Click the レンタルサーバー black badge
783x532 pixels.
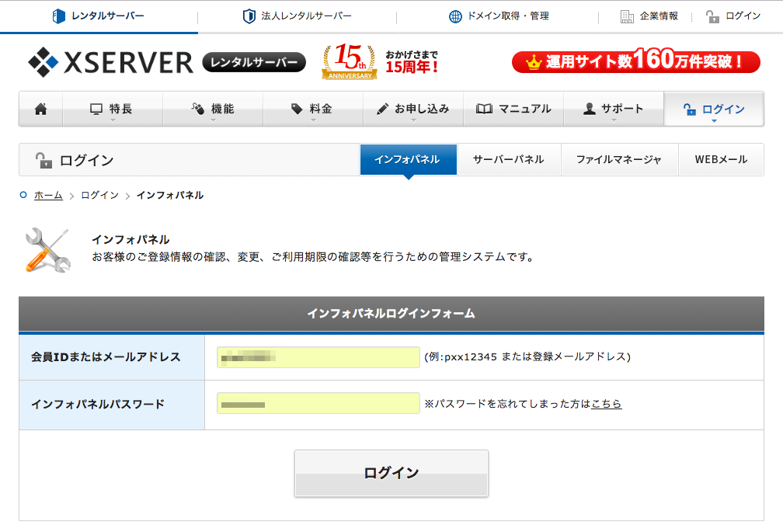[x=254, y=62]
